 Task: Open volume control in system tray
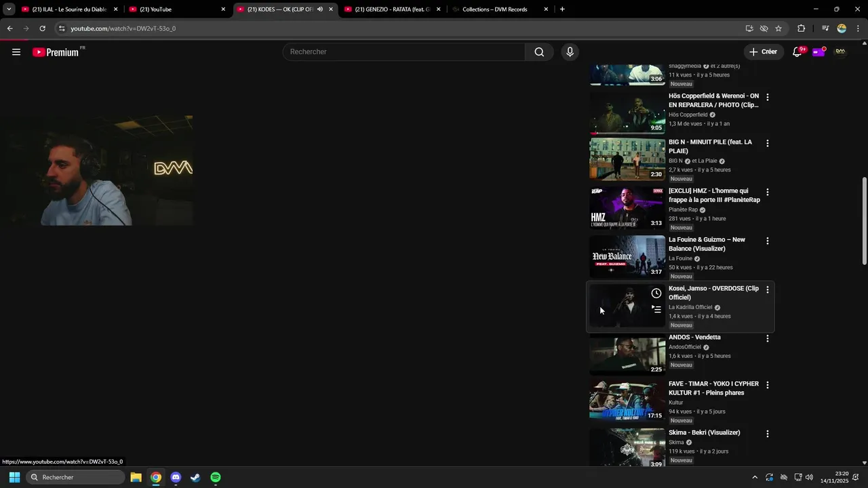click(x=809, y=477)
